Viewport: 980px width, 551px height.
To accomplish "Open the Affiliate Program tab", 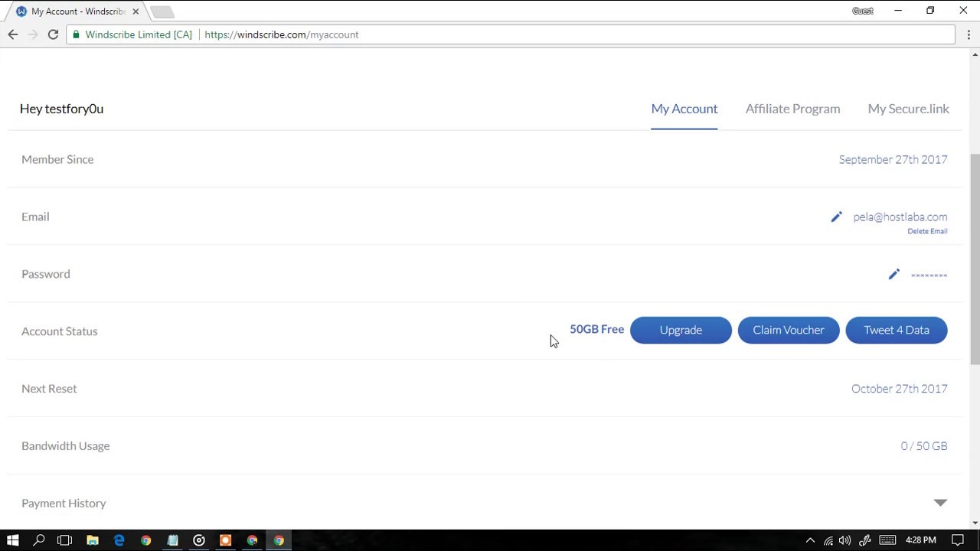I will [792, 109].
